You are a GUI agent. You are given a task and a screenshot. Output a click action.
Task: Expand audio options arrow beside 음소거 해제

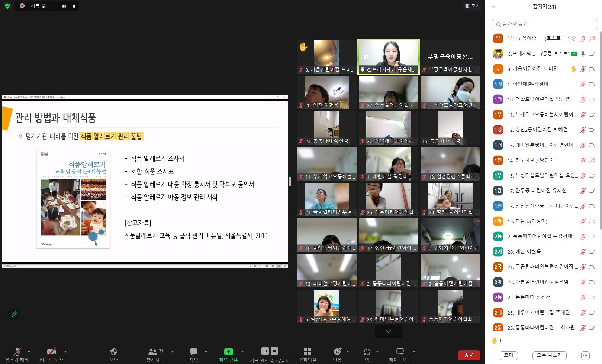click(29, 352)
